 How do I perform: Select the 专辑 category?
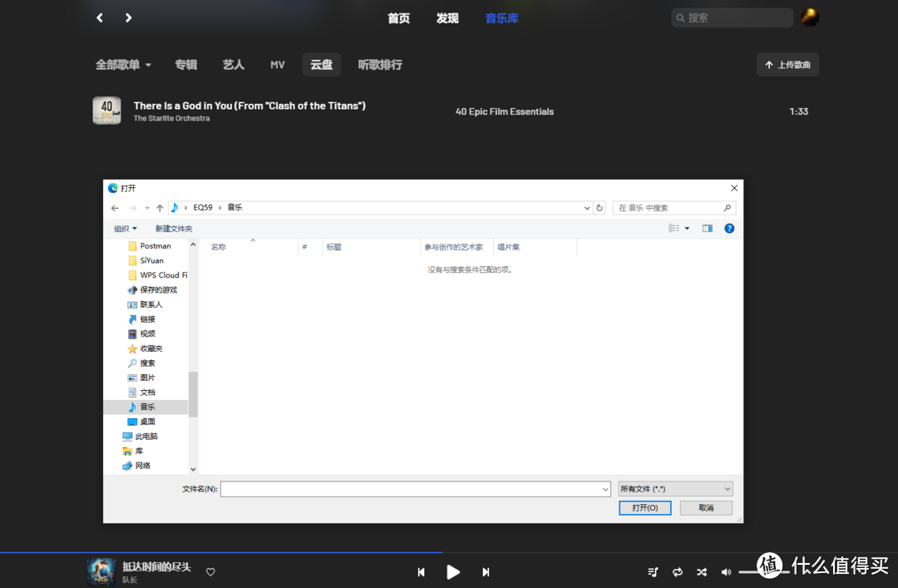click(x=186, y=65)
